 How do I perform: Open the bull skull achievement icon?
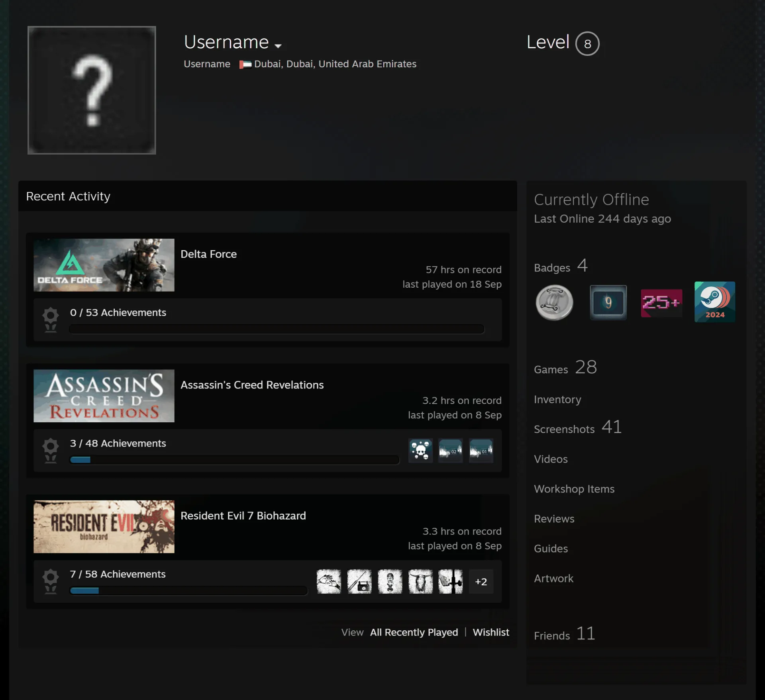[x=420, y=581]
